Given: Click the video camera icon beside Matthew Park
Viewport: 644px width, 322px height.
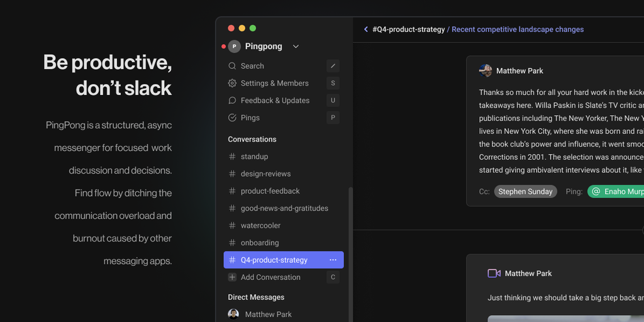Looking at the screenshot, I should click(x=494, y=274).
